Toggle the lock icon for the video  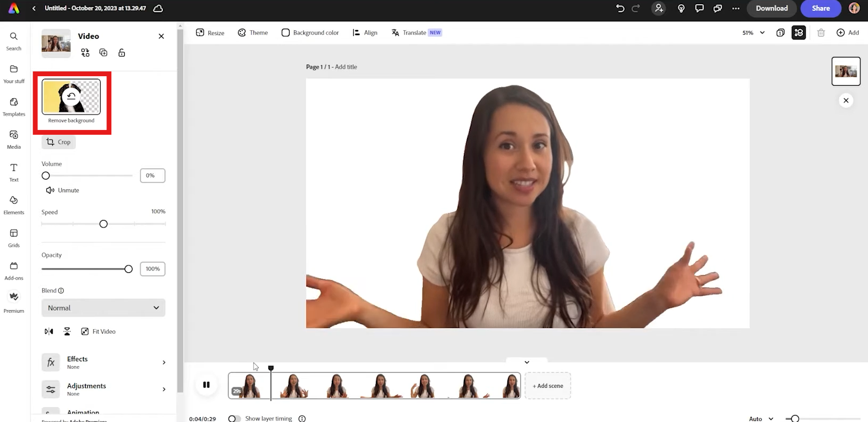tap(121, 53)
